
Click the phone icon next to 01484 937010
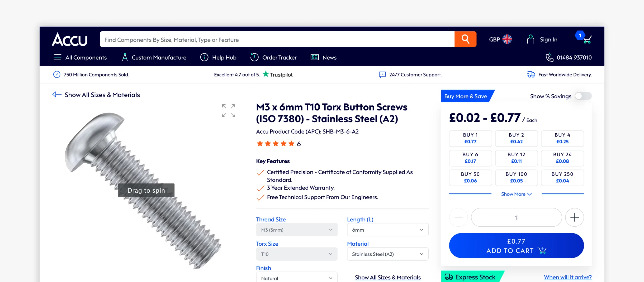pos(550,57)
